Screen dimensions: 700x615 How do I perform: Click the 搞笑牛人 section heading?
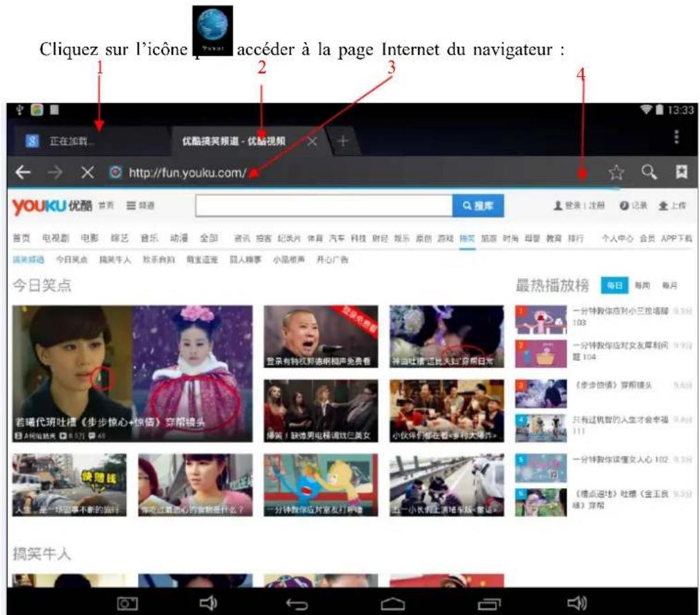click(x=42, y=554)
